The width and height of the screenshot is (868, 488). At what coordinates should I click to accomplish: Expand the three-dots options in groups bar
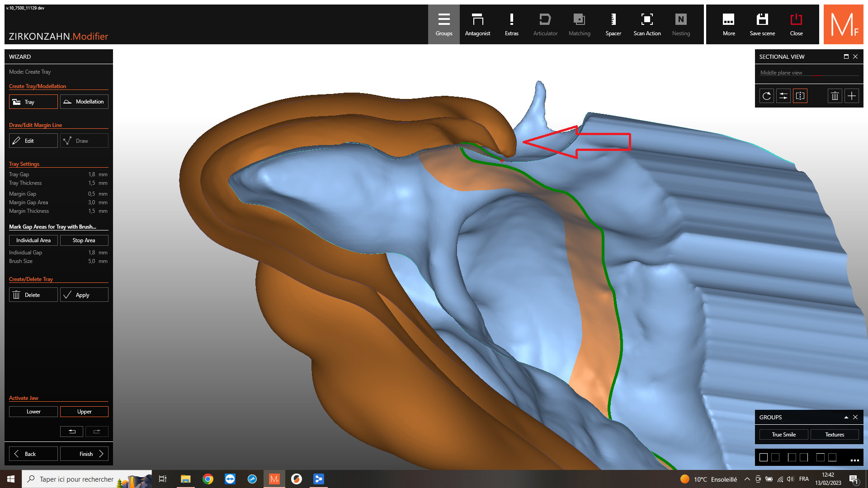[854, 460]
